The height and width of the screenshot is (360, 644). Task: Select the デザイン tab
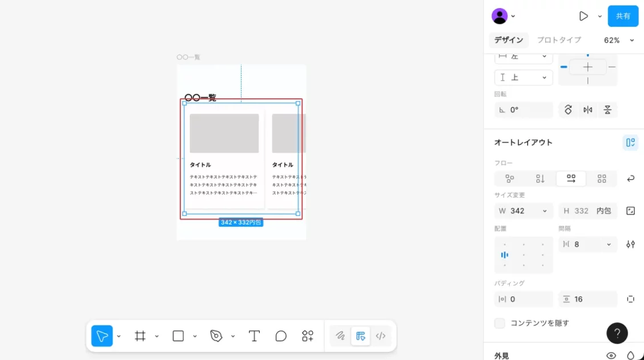point(508,40)
